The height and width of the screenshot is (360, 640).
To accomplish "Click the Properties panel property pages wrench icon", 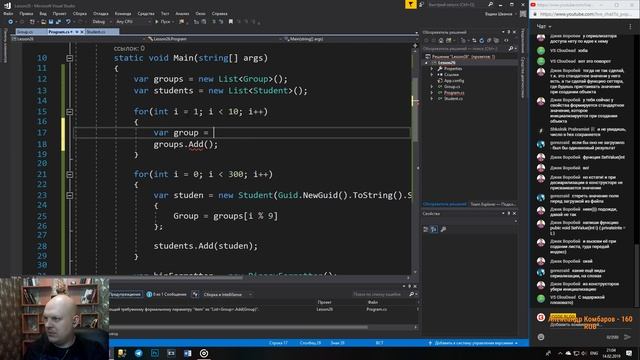I will (443, 229).
